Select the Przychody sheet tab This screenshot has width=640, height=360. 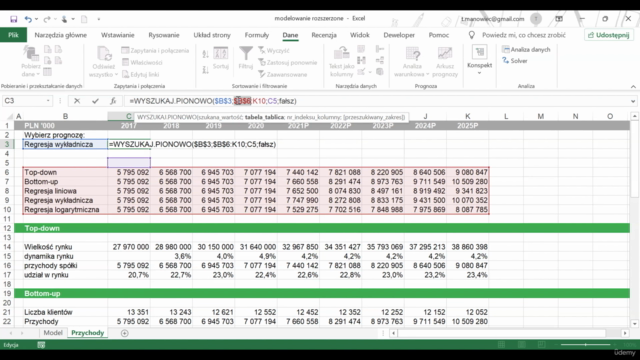[x=87, y=333]
